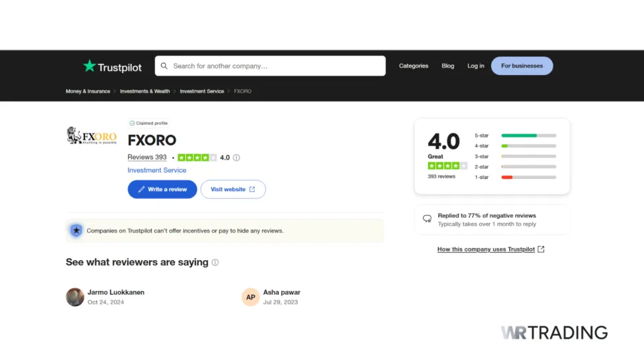
Task: Click Asha pawar's AP avatar
Action: point(250,297)
